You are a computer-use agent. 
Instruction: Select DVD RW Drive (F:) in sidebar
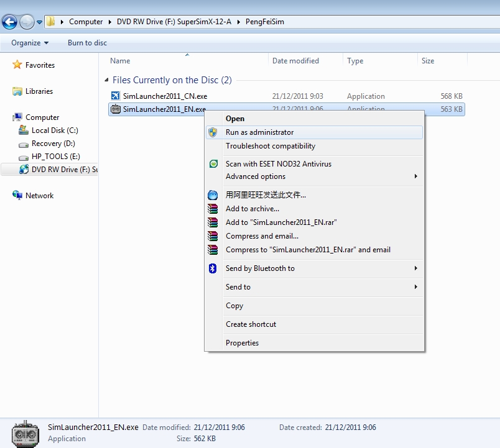65,170
